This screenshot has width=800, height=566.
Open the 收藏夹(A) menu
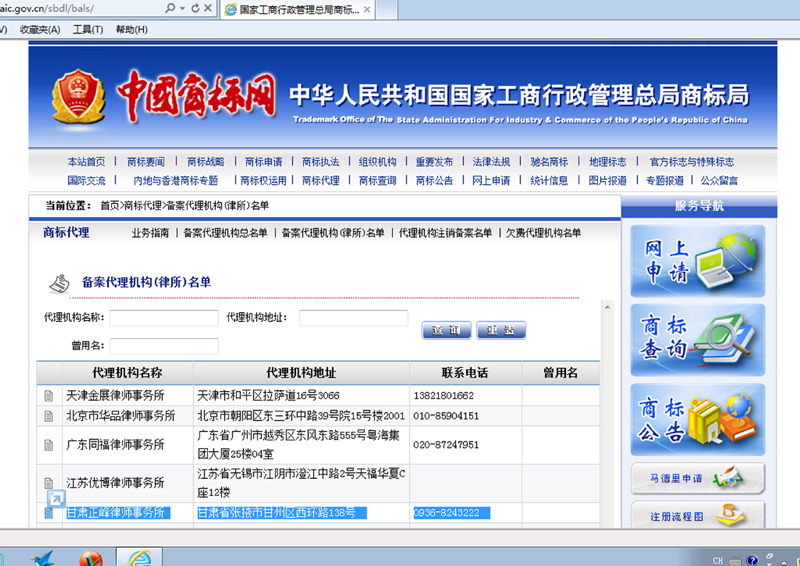tap(40, 30)
